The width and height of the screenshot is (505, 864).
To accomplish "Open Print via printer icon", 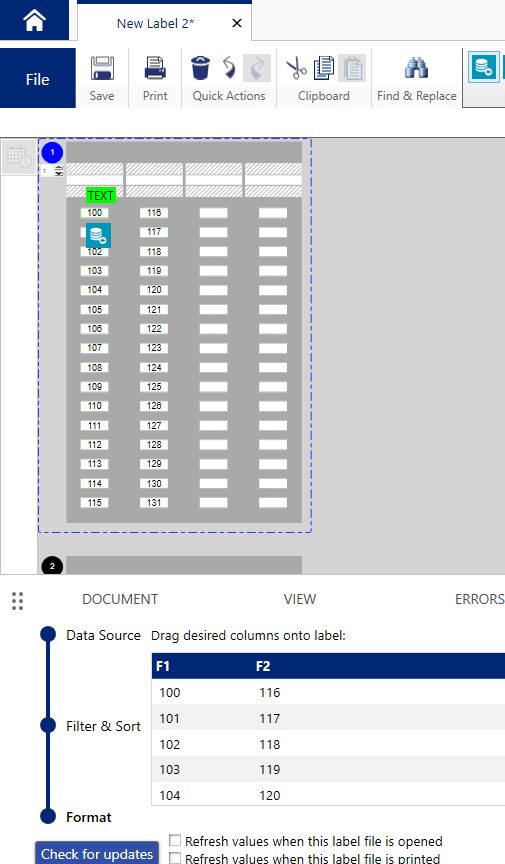I will click(155, 69).
